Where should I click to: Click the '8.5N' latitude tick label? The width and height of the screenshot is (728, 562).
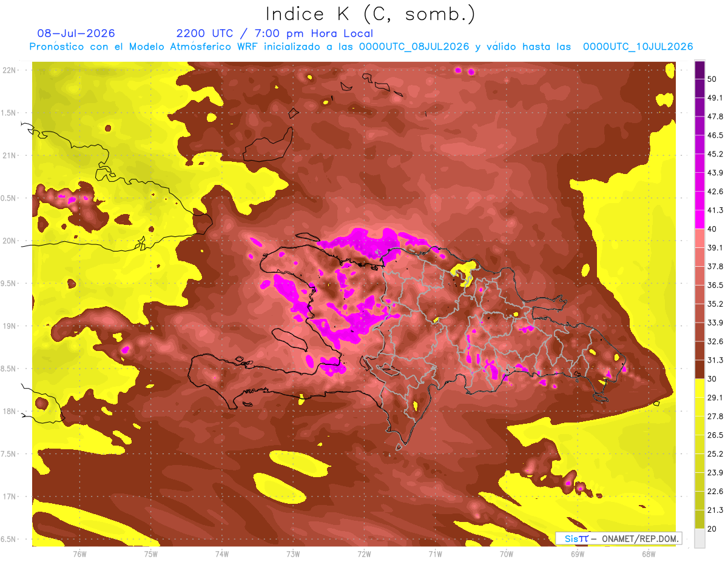click(x=9, y=369)
